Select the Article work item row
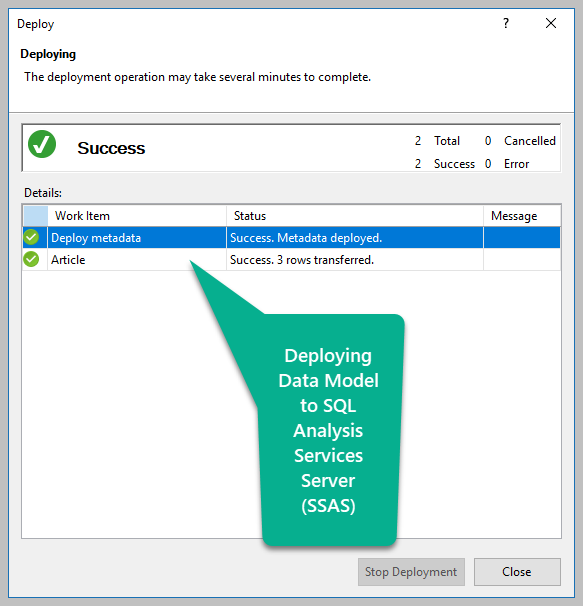This screenshot has width=583, height=606. coord(292,260)
